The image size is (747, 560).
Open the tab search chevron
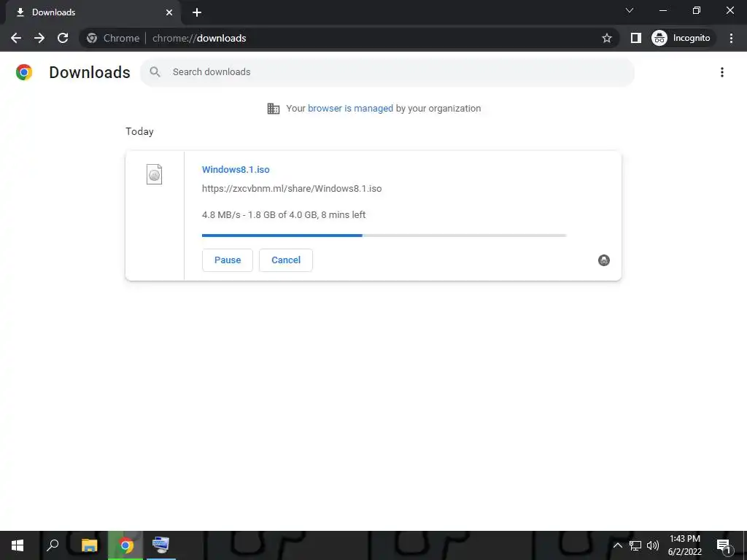click(630, 10)
